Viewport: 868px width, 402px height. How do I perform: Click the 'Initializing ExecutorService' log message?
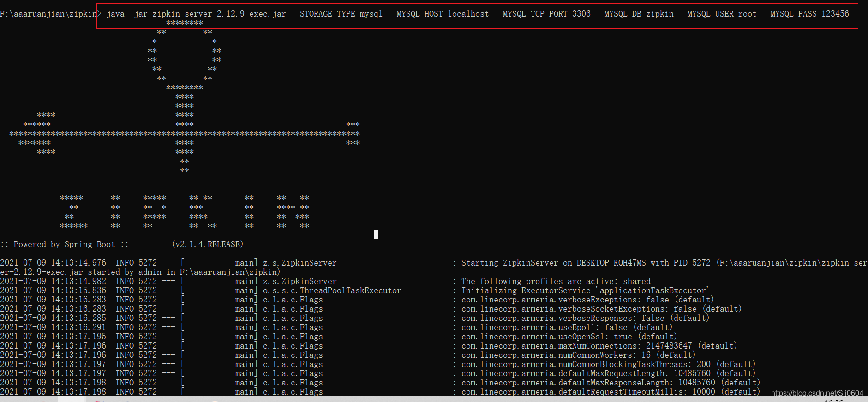tap(585, 290)
